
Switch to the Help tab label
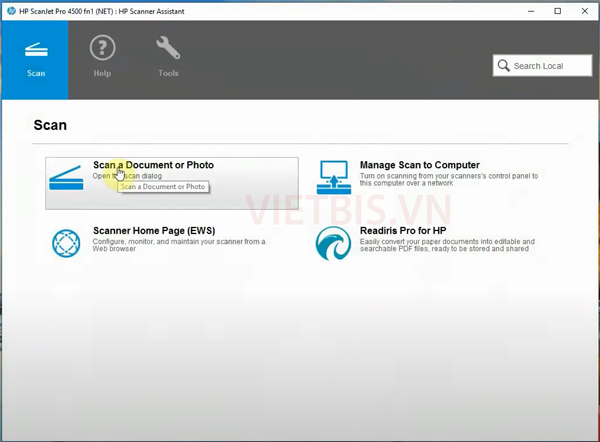(102, 74)
